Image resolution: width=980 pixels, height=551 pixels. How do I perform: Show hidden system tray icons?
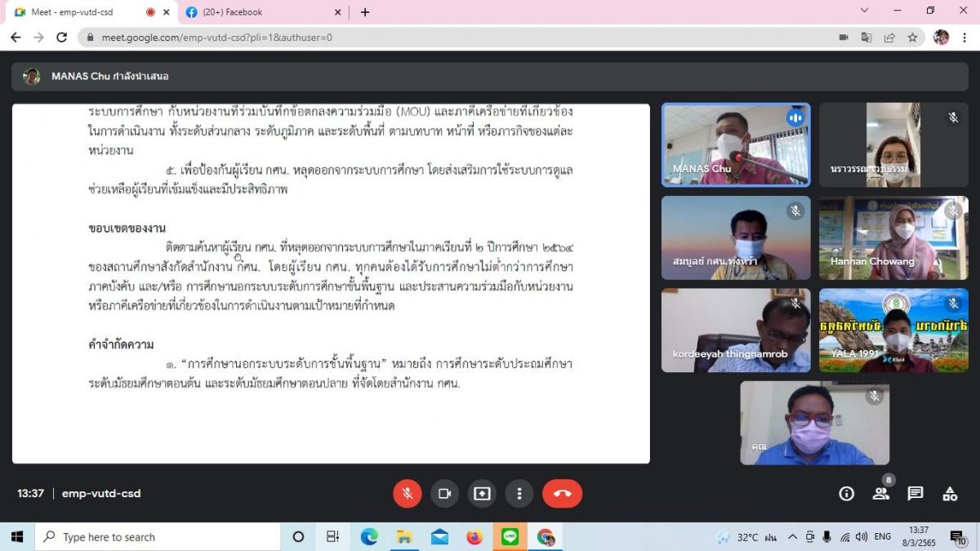[x=792, y=537]
